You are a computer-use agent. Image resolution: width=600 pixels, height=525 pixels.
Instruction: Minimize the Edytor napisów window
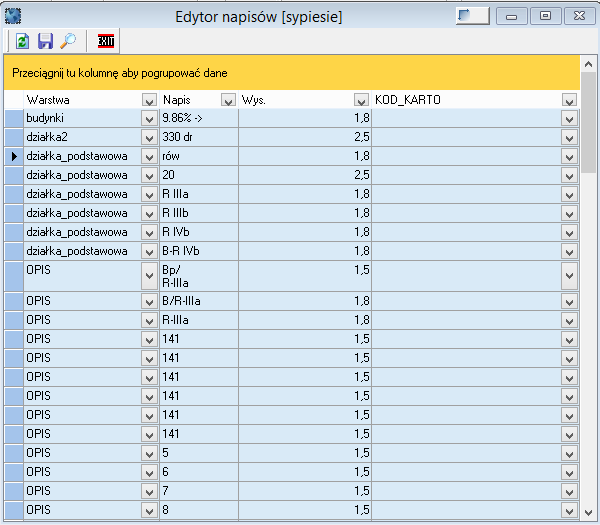pyautogui.click(x=512, y=16)
